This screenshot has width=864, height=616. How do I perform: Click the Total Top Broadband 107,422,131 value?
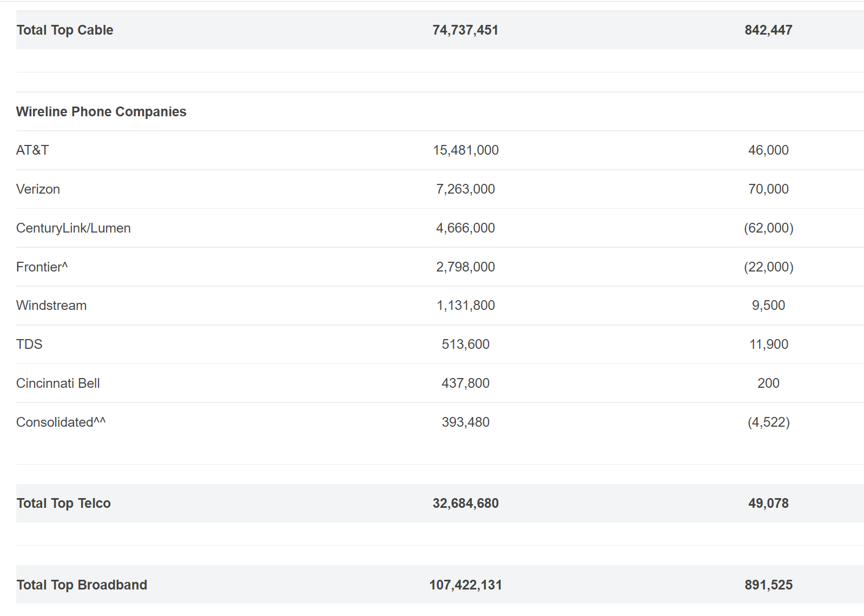pyautogui.click(x=465, y=585)
